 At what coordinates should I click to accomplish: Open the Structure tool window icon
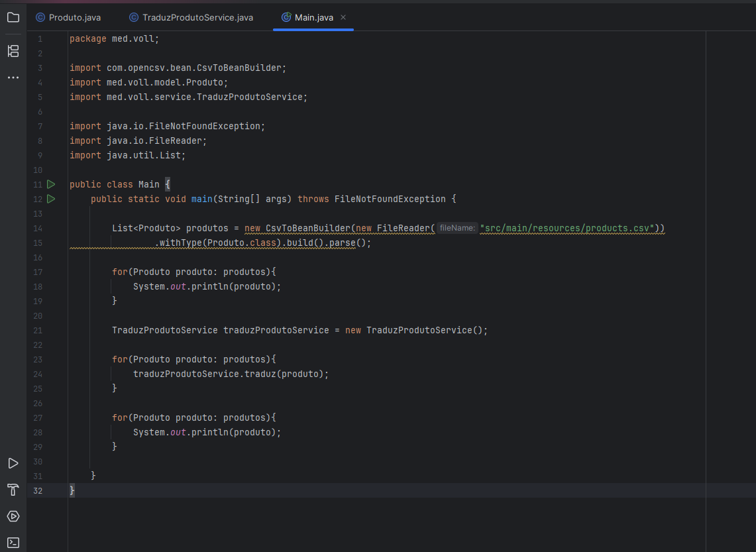13,51
